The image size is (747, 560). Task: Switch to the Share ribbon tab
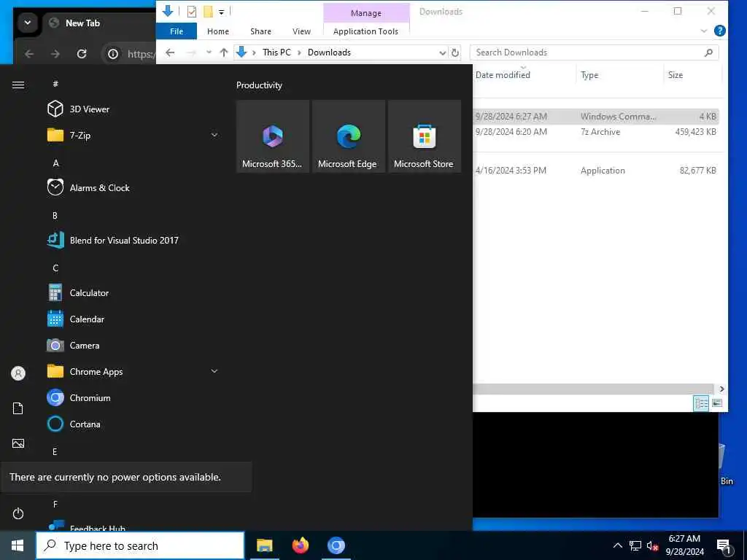click(260, 31)
